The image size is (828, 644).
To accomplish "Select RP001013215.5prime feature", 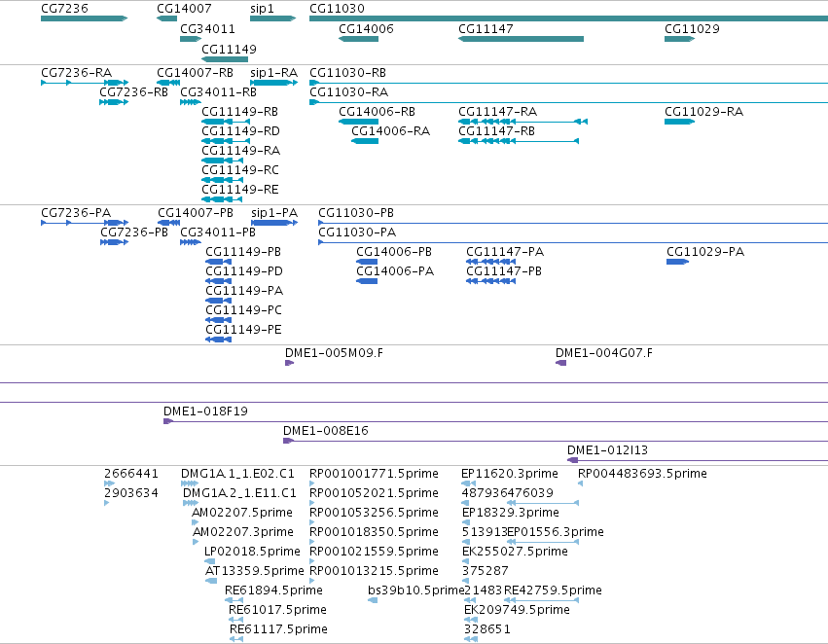I will [x=311, y=581].
